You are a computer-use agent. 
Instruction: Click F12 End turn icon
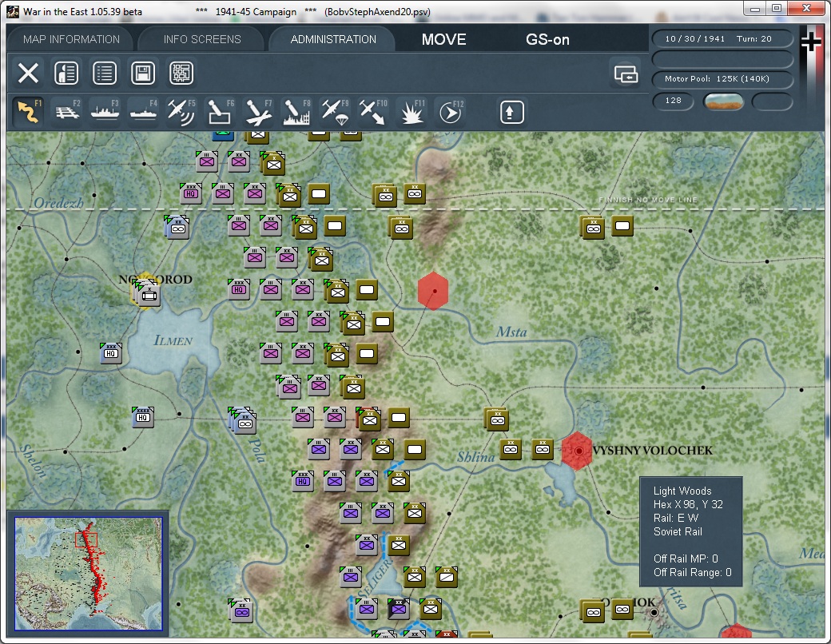click(x=451, y=111)
